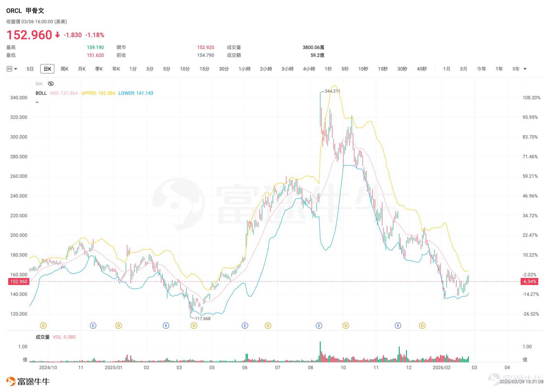Pick the 30分 interval
Screen dimensions: 550x392
click(x=224, y=69)
